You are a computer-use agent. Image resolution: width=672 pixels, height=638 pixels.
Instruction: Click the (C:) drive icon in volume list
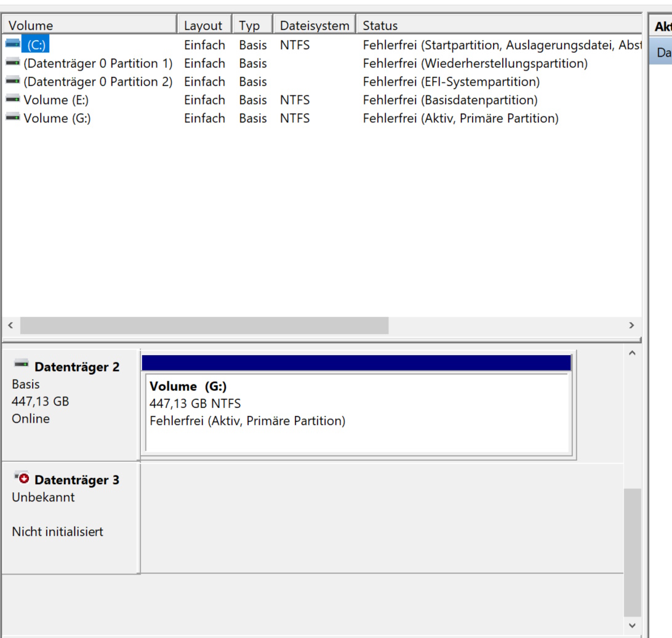[x=12, y=44]
